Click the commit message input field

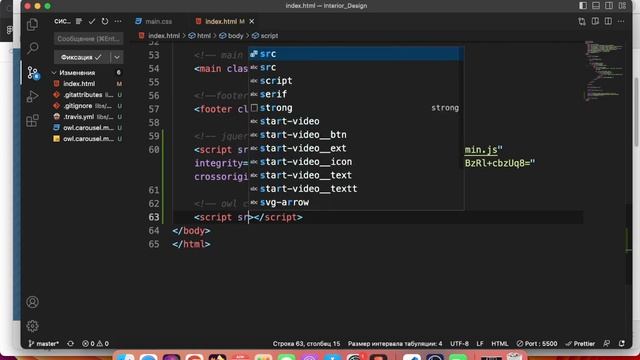(x=88, y=39)
